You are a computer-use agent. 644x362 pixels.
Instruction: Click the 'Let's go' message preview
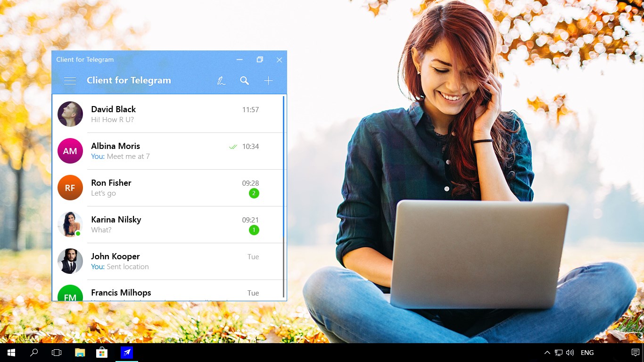coord(103,193)
